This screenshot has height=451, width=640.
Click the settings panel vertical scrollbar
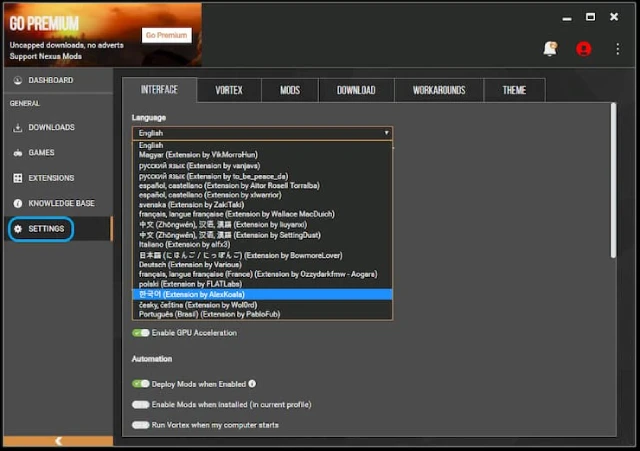613,180
